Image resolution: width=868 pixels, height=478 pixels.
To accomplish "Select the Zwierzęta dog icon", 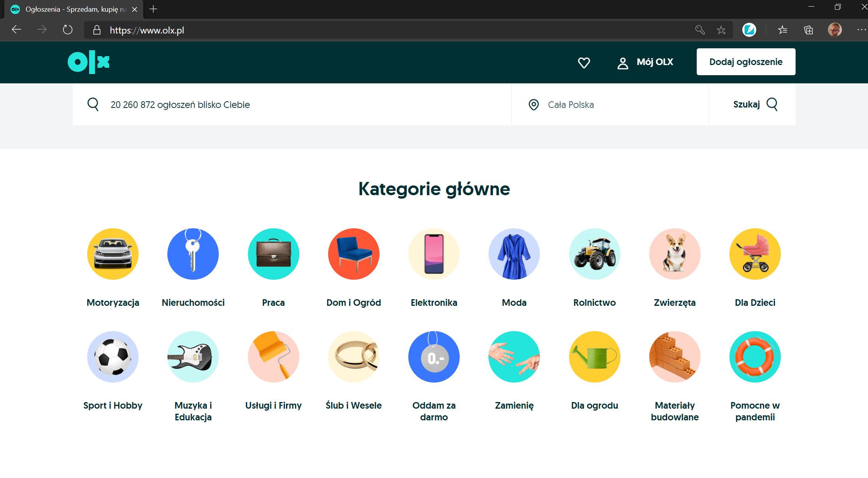I will (675, 254).
